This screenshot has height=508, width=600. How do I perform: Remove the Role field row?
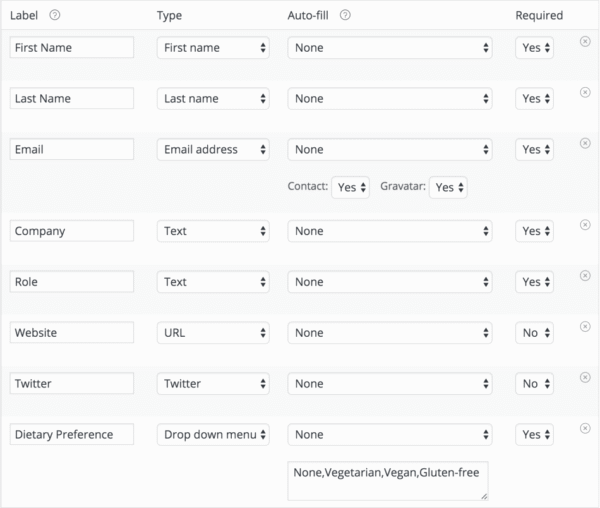(x=585, y=275)
